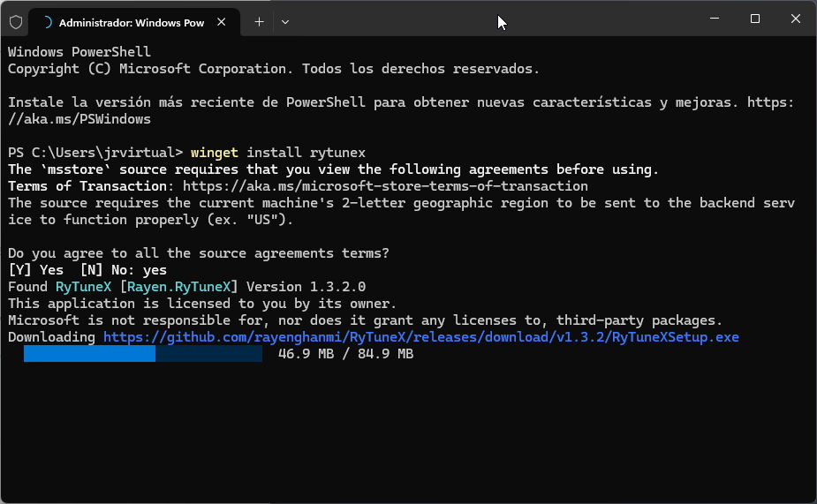Click the unfilled part of download progress bar
The height and width of the screenshot is (504, 817).
208,354
